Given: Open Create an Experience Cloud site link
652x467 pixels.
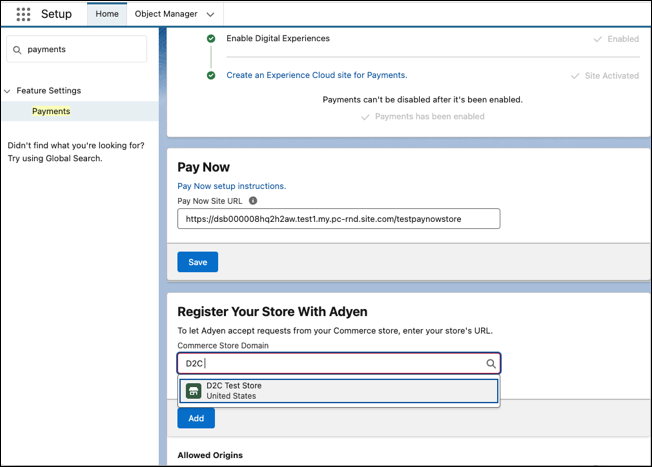Looking at the screenshot, I should point(316,75).
